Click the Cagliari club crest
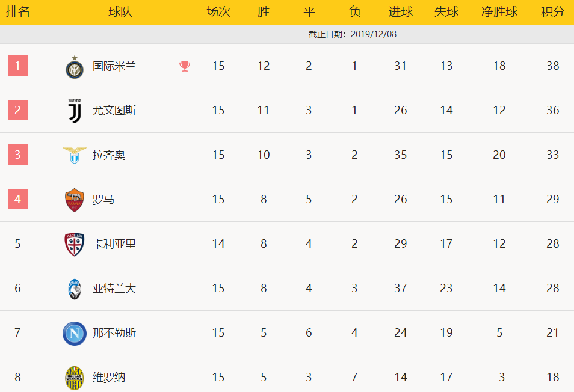The width and height of the screenshot is (574, 392). (x=75, y=244)
